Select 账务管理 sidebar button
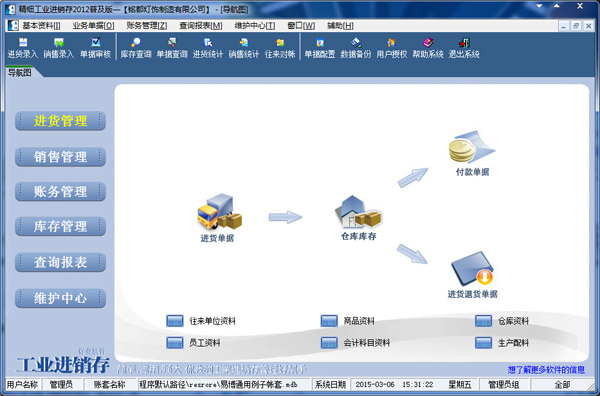The height and width of the screenshot is (396, 600). [x=60, y=191]
